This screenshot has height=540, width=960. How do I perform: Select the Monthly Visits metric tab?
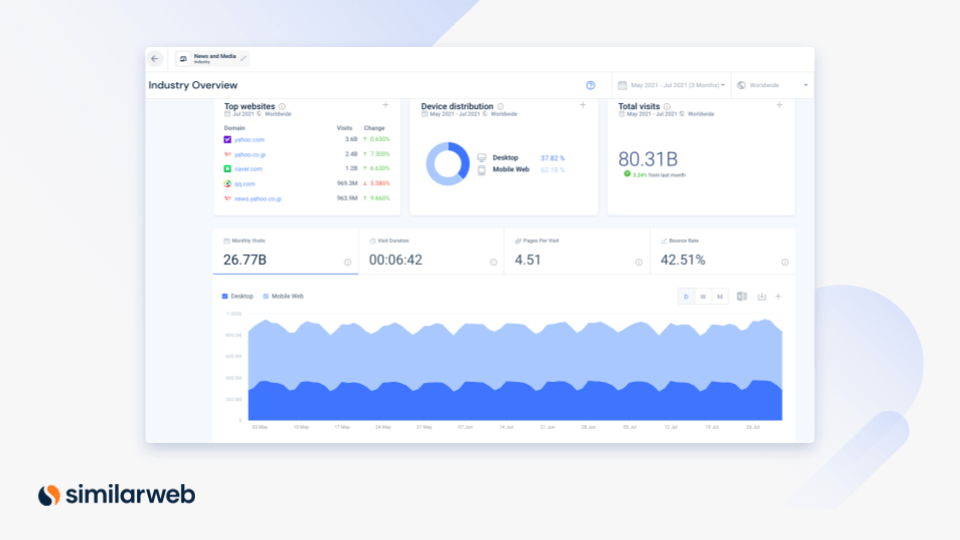pos(285,252)
